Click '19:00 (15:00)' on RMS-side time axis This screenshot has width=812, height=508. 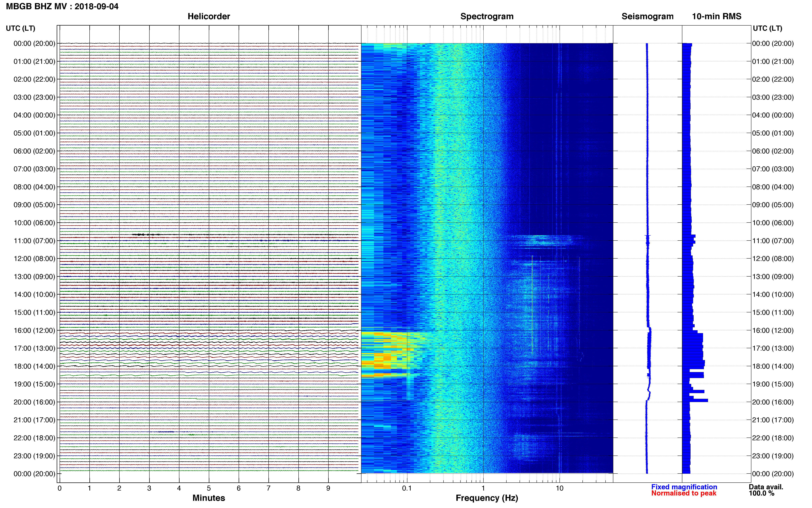pos(773,384)
